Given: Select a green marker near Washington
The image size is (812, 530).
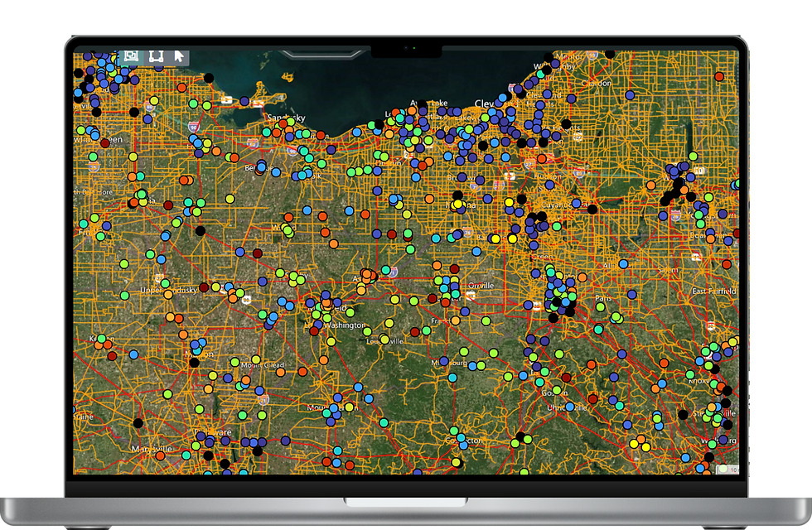Looking at the screenshot, I should 368,332.
